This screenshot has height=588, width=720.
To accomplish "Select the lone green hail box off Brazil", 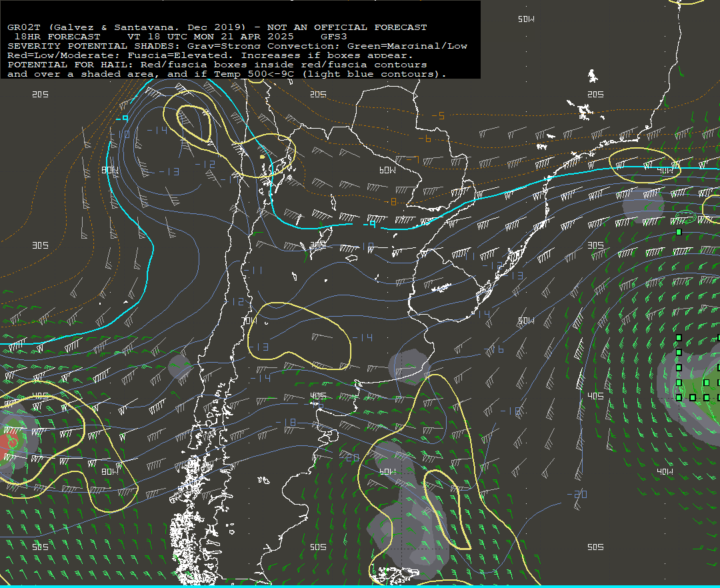I will [x=679, y=232].
